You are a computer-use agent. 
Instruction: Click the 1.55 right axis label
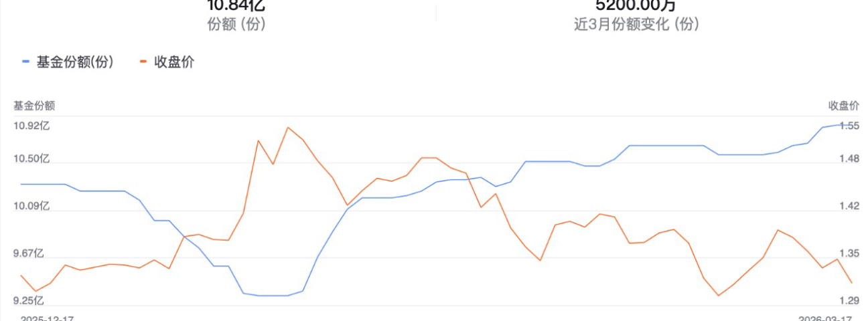[849, 126]
